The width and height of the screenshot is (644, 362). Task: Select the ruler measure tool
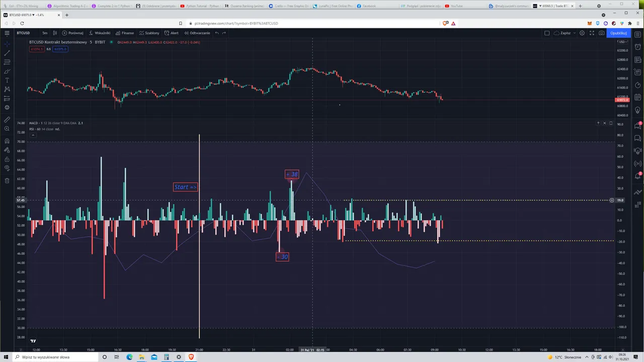click(x=7, y=120)
